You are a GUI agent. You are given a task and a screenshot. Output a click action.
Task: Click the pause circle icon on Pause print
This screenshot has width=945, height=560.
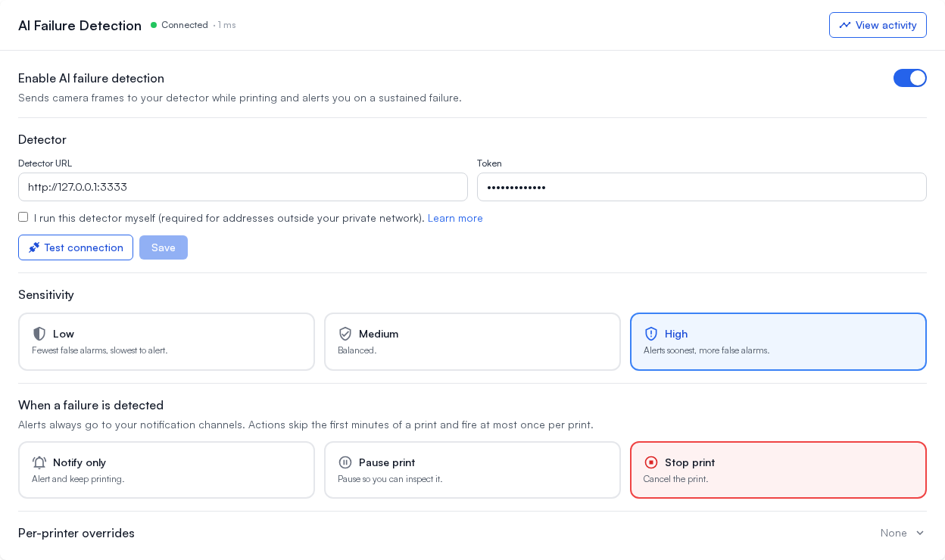coord(345,462)
